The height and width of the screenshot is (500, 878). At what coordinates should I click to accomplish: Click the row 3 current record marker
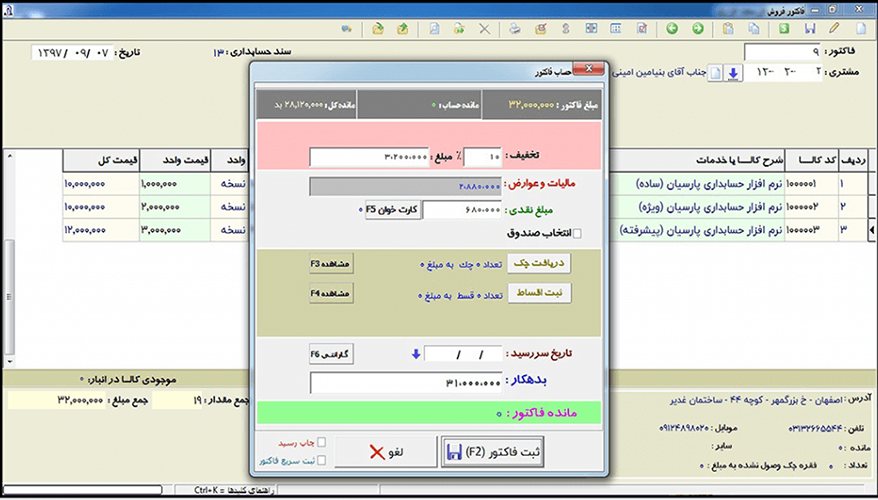872,230
